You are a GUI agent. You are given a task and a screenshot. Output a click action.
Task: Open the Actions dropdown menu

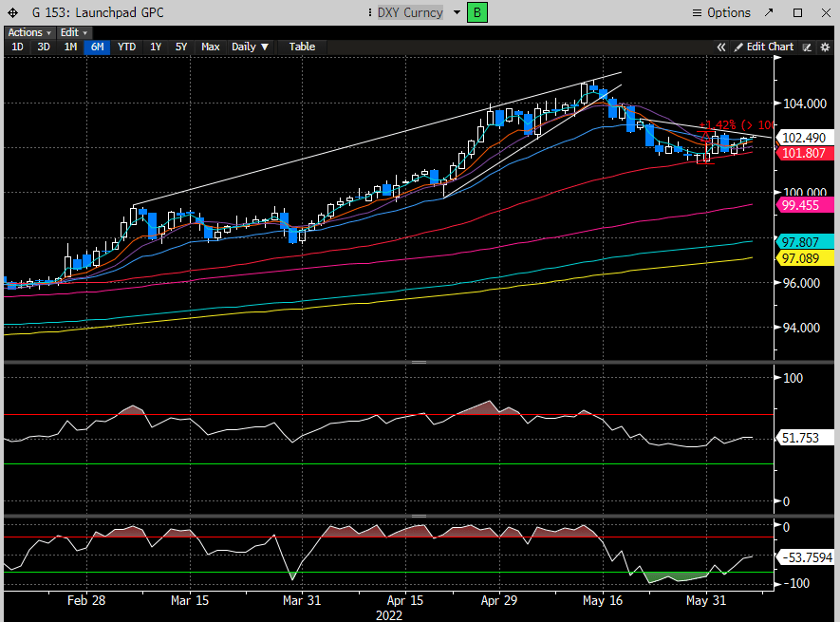tap(27, 32)
